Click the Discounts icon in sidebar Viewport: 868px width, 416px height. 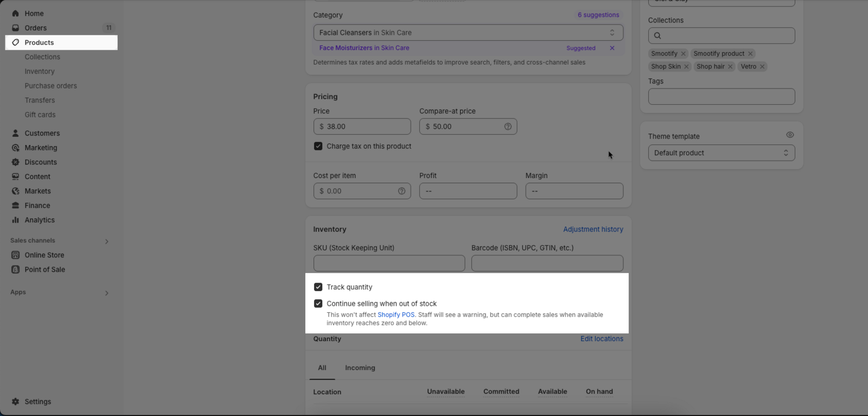(x=15, y=162)
